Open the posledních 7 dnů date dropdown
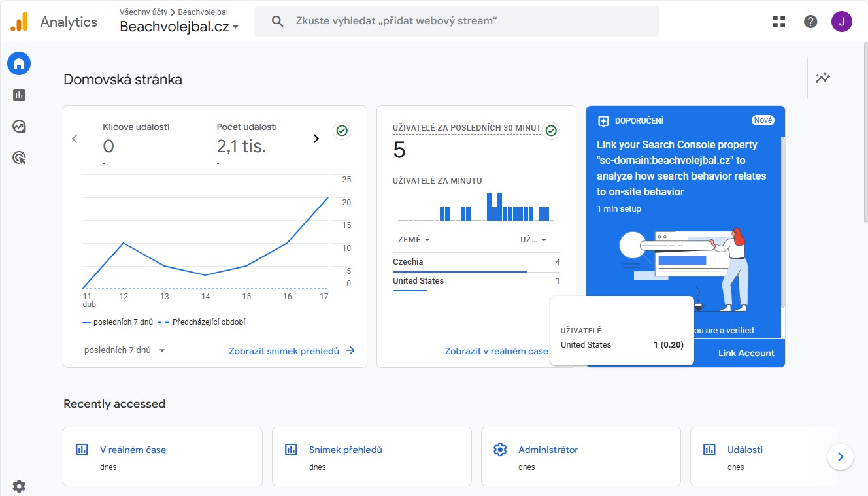Image resolution: width=868 pixels, height=496 pixels. click(125, 350)
